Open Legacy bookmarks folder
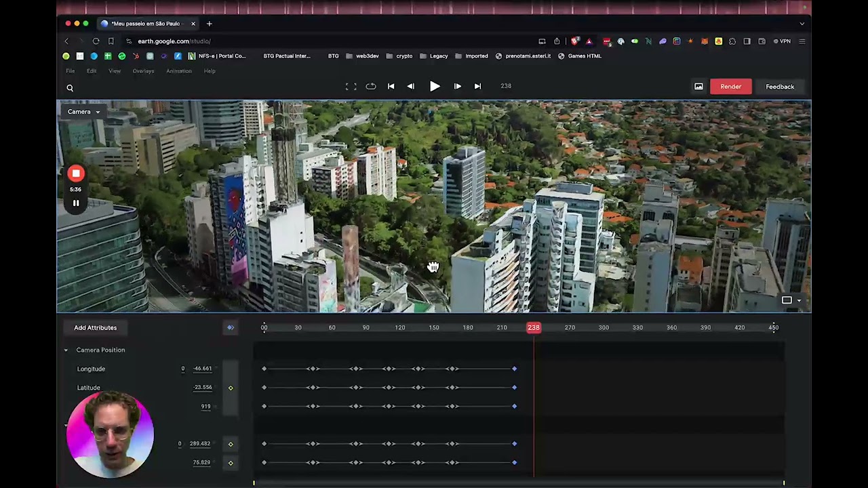The image size is (868, 488). tap(433, 56)
